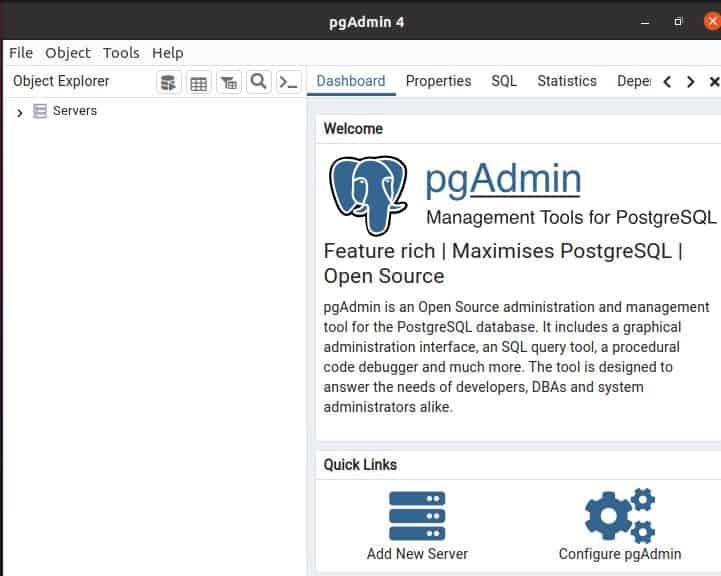Switch to the Statistics tab
721x576 pixels.
(567, 81)
